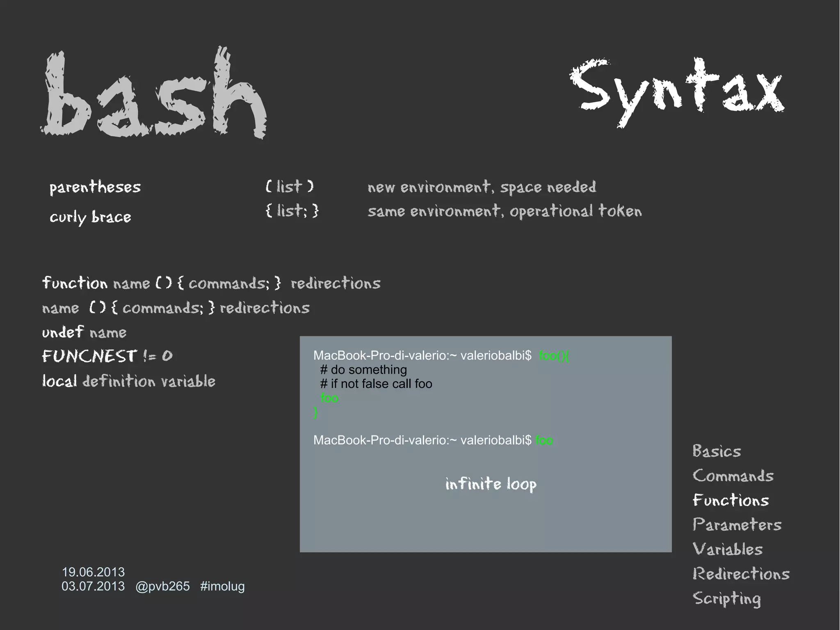Select the Redirections section in the outline

click(741, 574)
